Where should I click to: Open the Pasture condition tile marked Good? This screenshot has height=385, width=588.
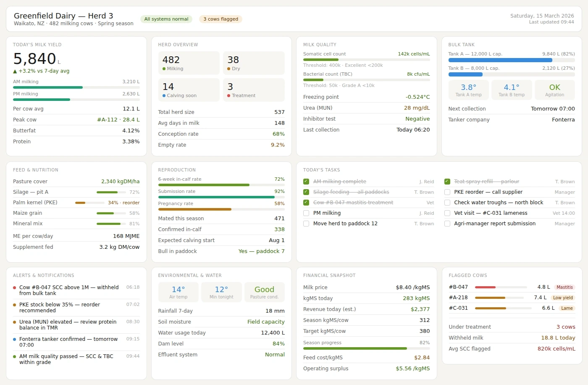(x=264, y=292)
